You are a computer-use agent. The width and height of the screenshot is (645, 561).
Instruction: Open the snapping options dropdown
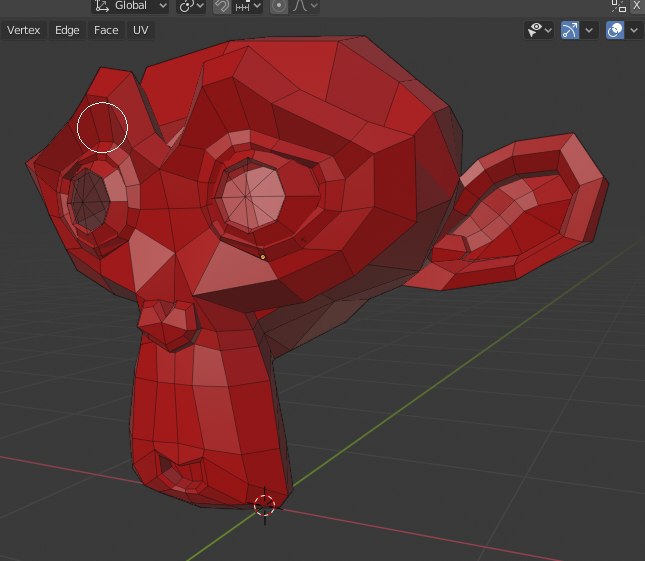point(247,6)
